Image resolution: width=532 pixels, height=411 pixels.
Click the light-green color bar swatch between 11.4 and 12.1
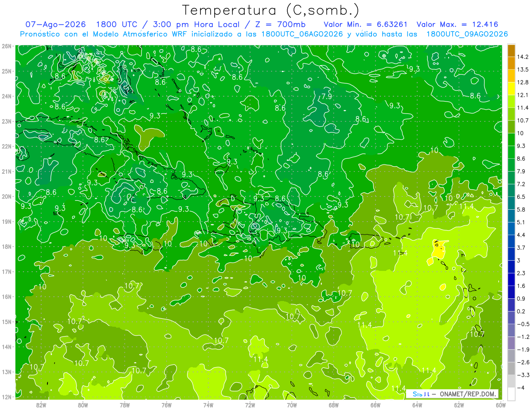click(x=511, y=102)
